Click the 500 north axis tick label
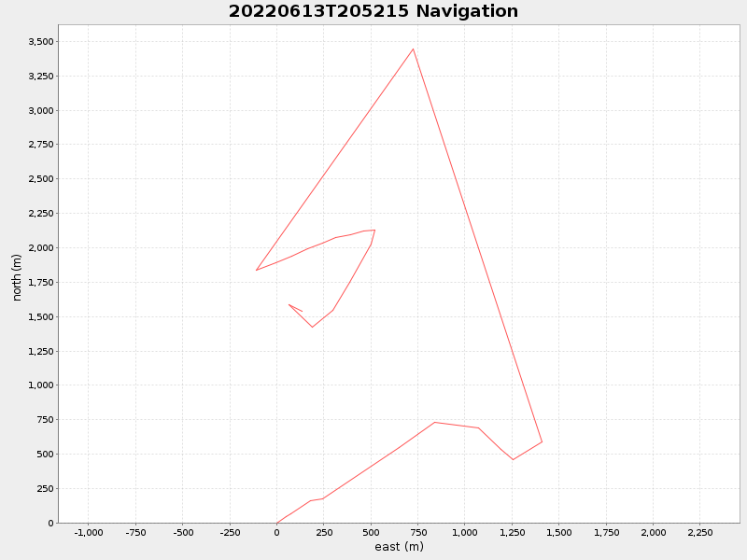Image resolution: width=747 pixels, height=560 pixels. 46,455
